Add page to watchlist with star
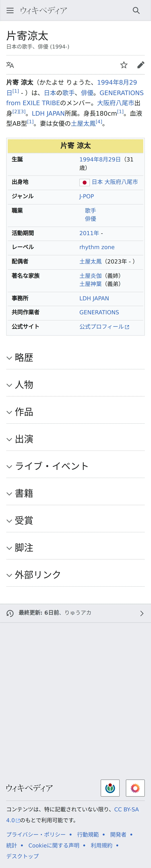 point(124,65)
